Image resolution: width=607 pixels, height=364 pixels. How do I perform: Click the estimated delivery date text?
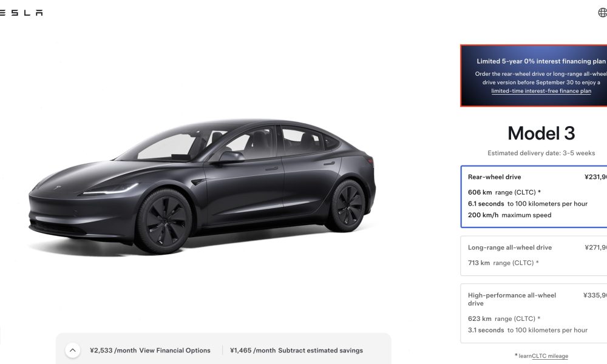click(541, 153)
